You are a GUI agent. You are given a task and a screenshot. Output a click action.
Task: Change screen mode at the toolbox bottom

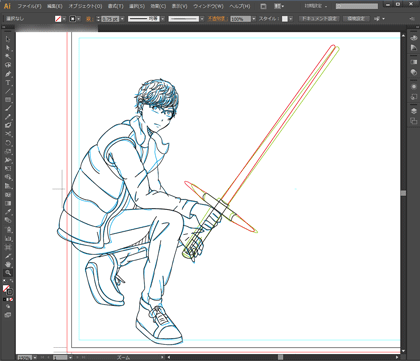tap(8, 315)
